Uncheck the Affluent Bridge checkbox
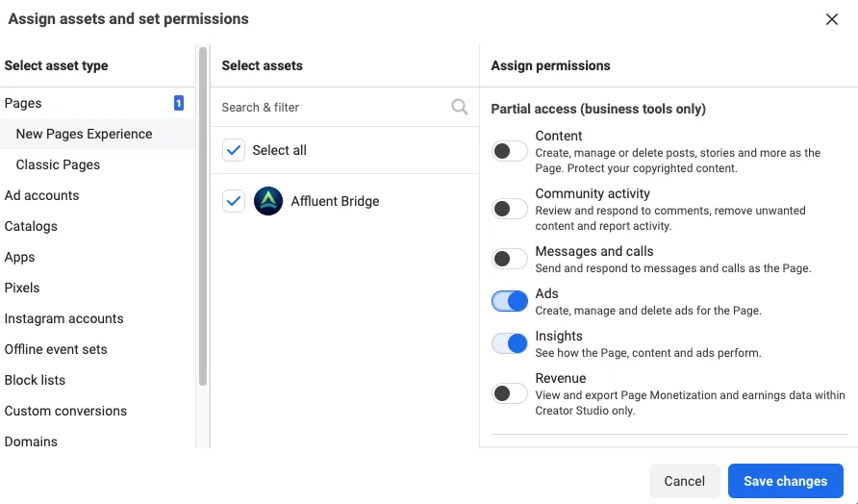858x504 pixels. [x=234, y=201]
